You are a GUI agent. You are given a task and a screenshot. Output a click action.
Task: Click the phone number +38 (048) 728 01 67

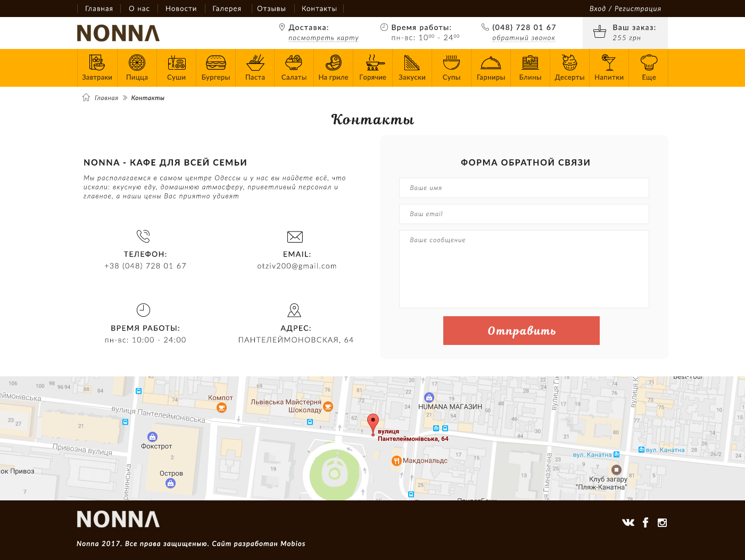[x=145, y=266]
